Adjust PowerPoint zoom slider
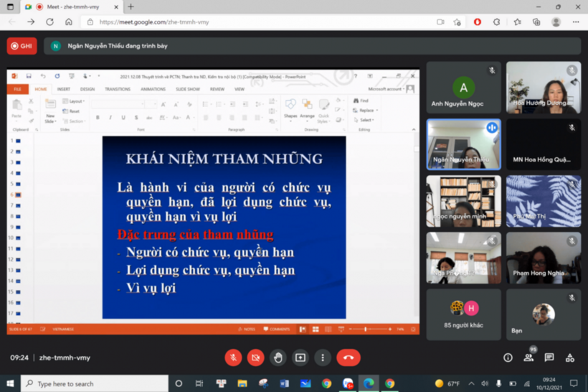588x392 pixels. [x=366, y=330]
